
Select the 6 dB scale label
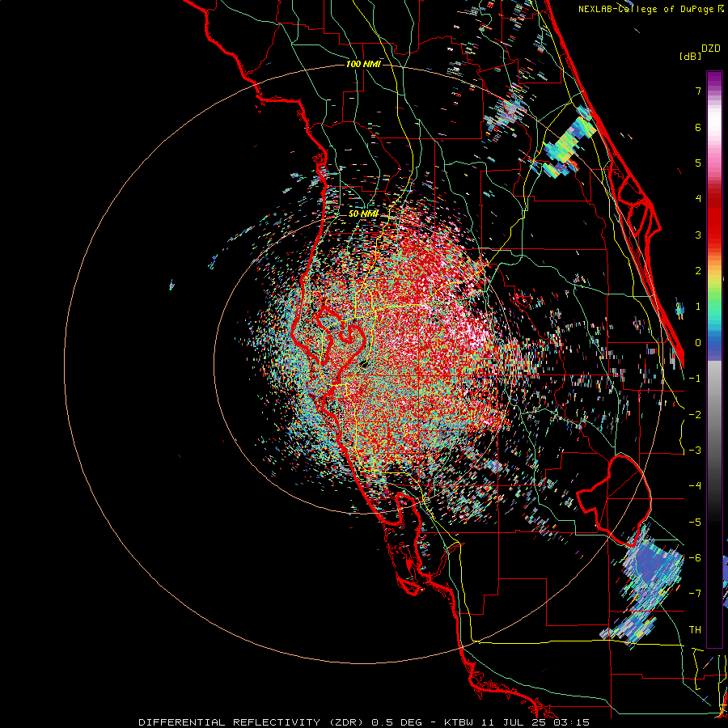pyautogui.click(x=698, y=127)
